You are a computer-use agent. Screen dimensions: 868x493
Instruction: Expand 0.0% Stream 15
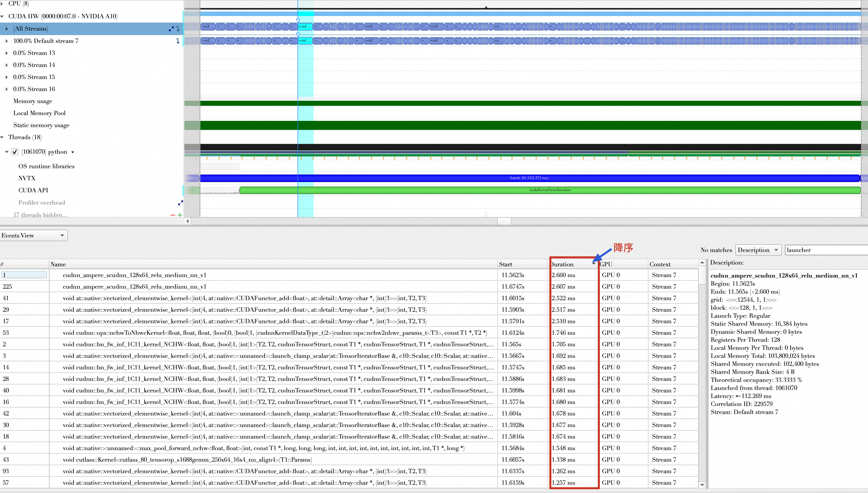tap(7, 77)
